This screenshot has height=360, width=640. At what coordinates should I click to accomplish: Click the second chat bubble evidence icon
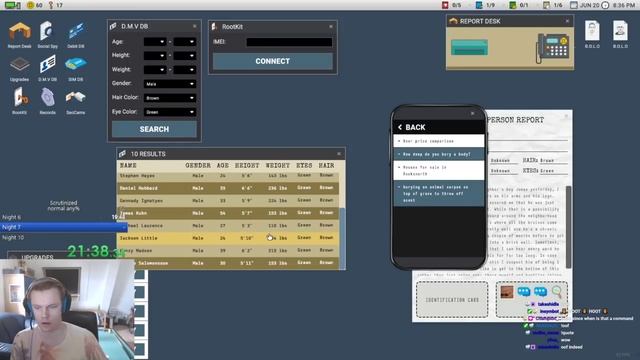[540, 291]
